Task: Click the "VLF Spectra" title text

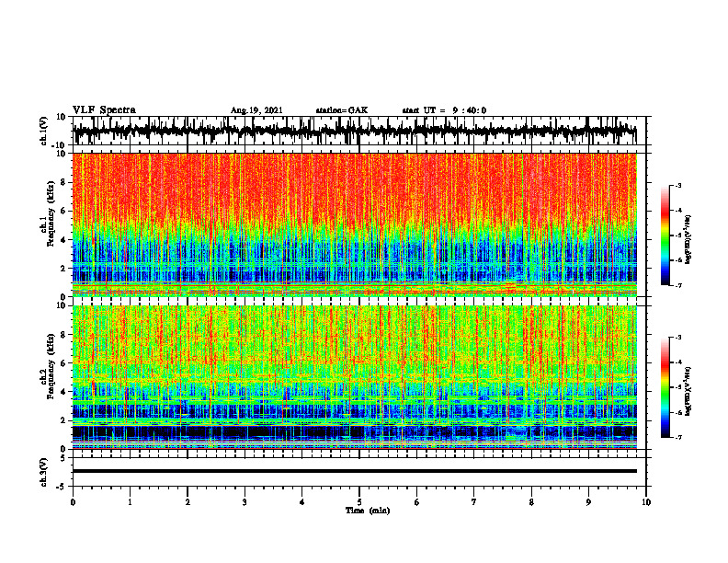Action: coord(104,110)
